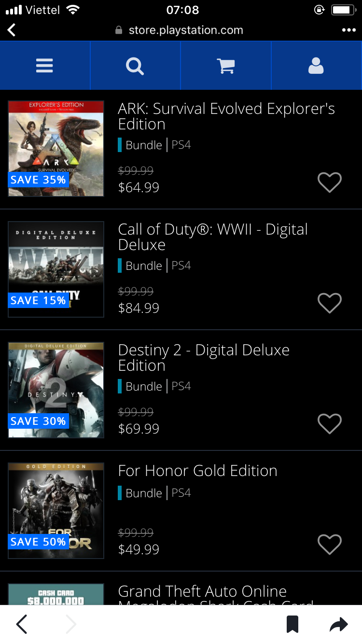
Task: Open ARK: Survival Evolved Explorer's Edition title
Action: [226, 116]
